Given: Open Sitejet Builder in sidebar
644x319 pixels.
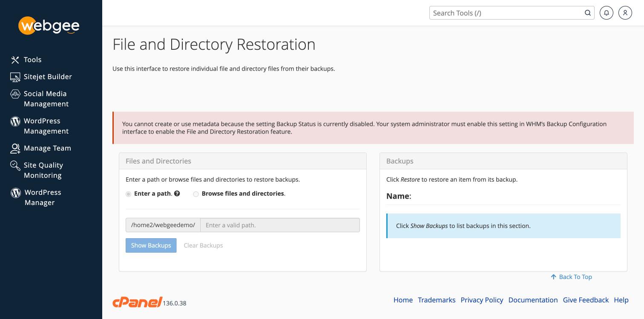Looking at the screenshot, I should pos(48,77).
